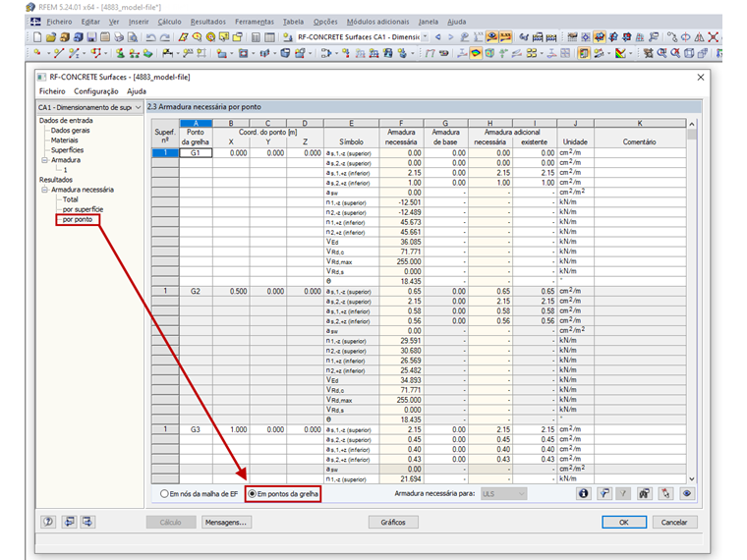Click the column K 'Comentário' header
Image resolution: width=747 pixels, height=560 pixels.
(640, 141)
